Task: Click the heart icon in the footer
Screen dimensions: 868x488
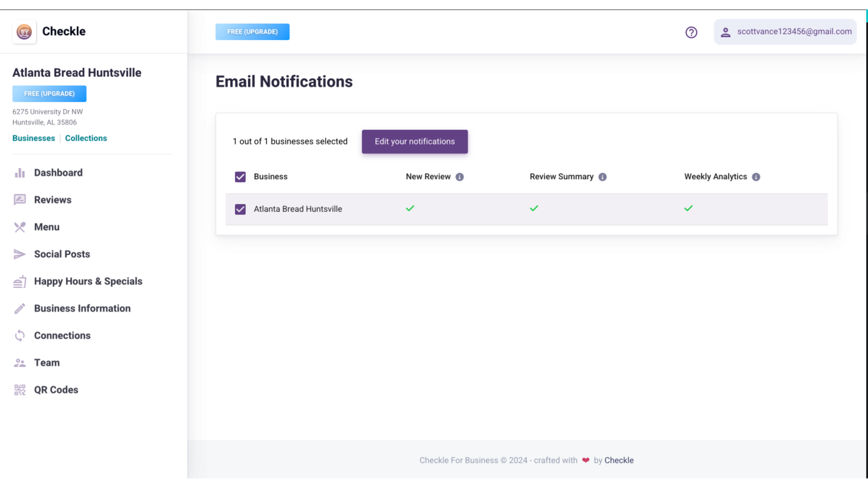Action: click(586, 460)
